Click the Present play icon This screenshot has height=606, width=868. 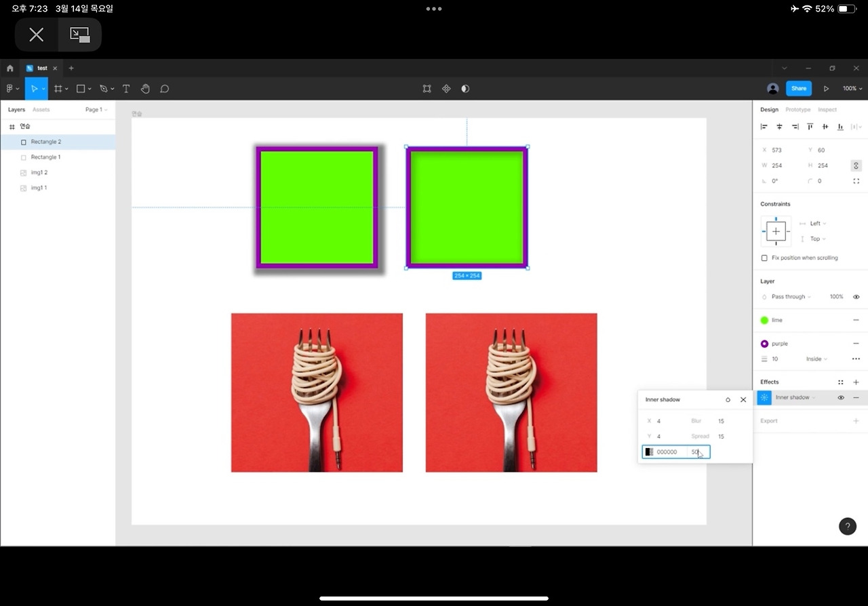pyautogui.click(x=826, y=89)
